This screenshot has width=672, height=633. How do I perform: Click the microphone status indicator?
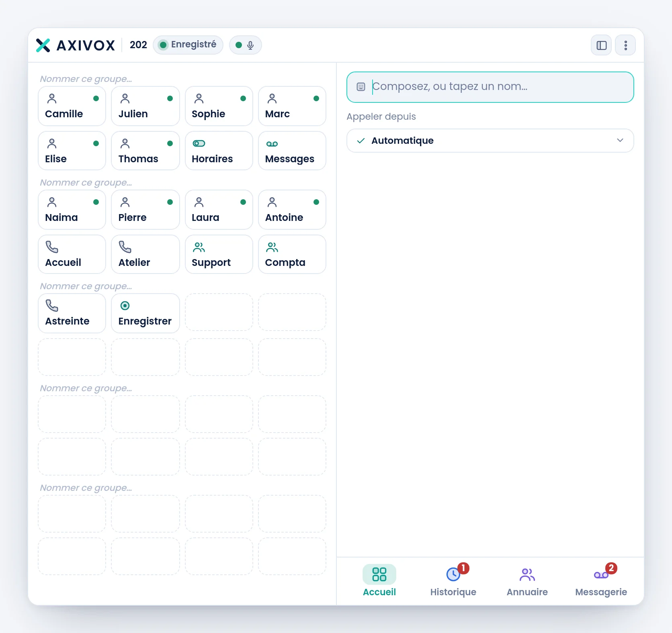click(245, 45)
